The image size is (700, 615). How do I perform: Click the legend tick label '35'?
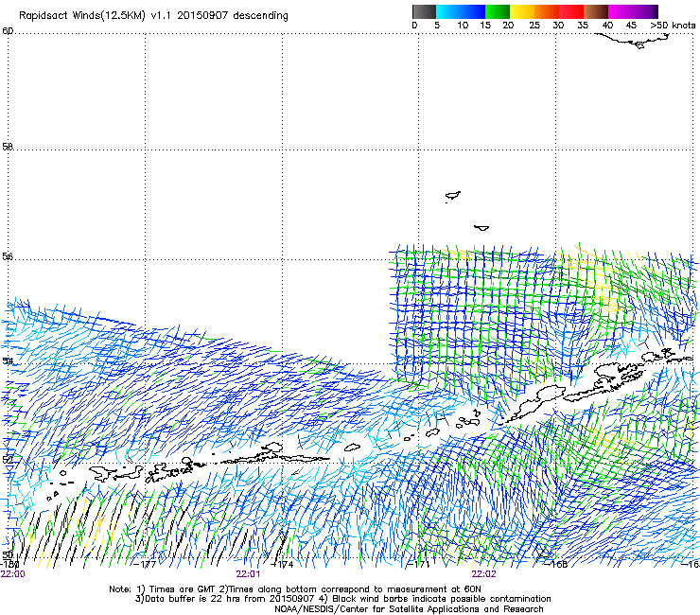(583, 26)
